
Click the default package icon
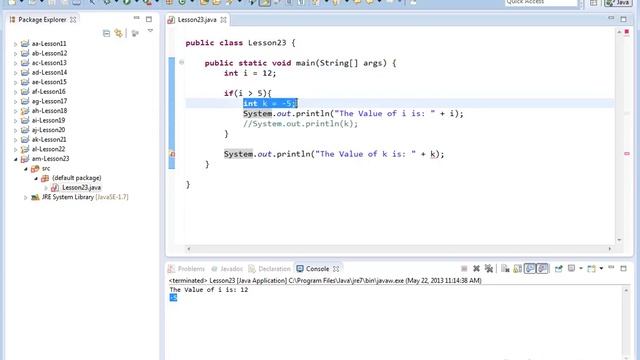coord(45,178)
